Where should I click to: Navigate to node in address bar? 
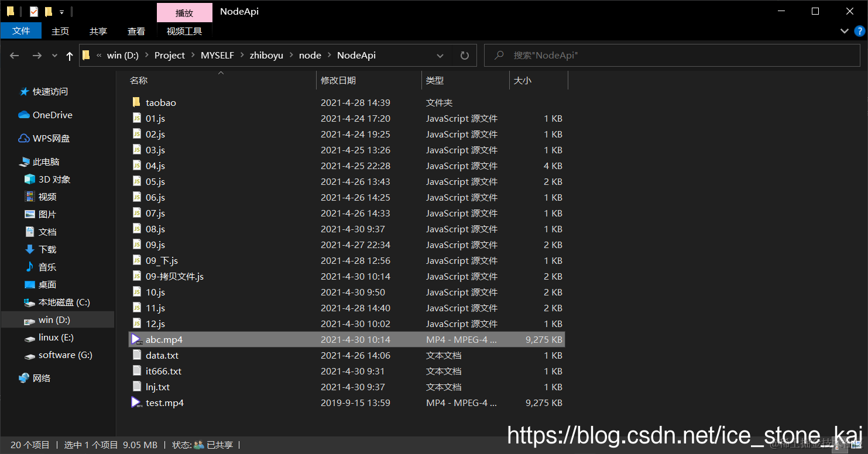(x=310, y=55)
